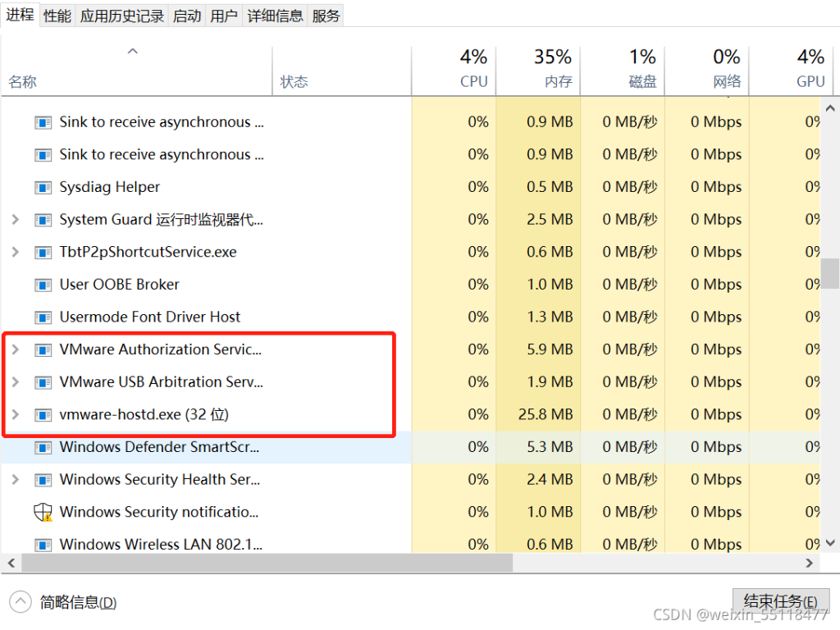Image resolution: width=840 pixels, height=630 pixels.
Task: Expand the VMware USB Arbitration Service group
Action: click(x=16, y=382)
